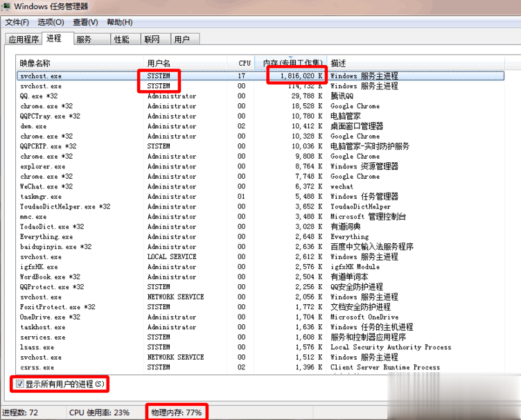Select the QQ.exe *32 process row
This screenshot has height=420, width=521.
260,96
